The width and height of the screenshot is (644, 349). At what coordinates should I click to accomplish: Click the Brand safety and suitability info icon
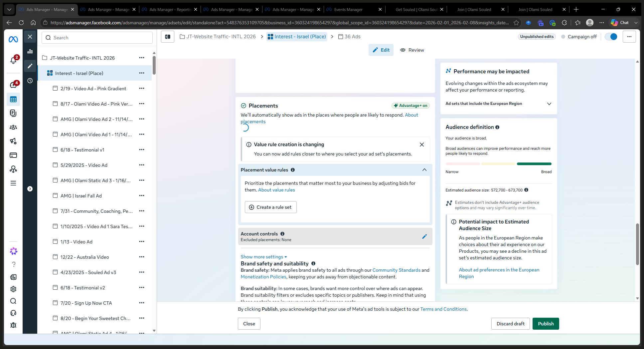[x=313, y=263]
